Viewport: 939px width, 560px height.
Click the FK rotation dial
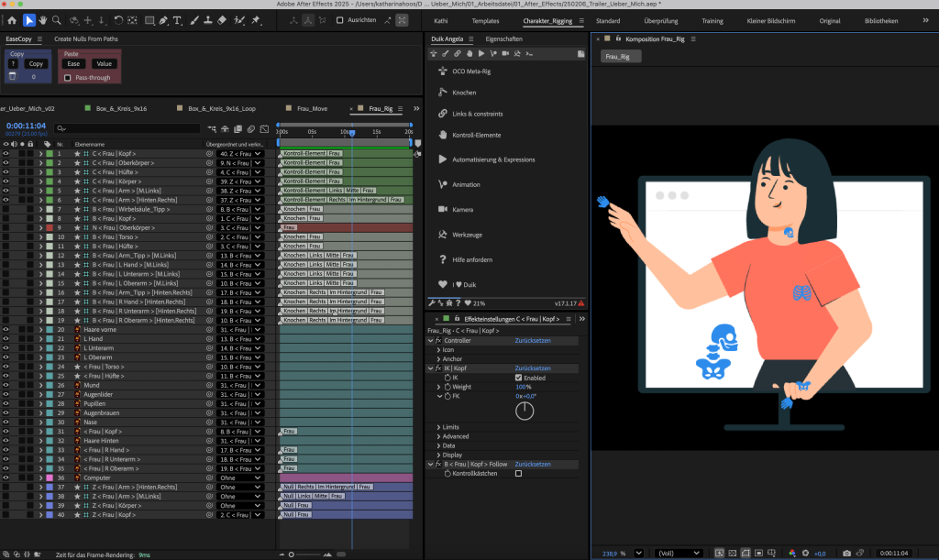(524, 411)
